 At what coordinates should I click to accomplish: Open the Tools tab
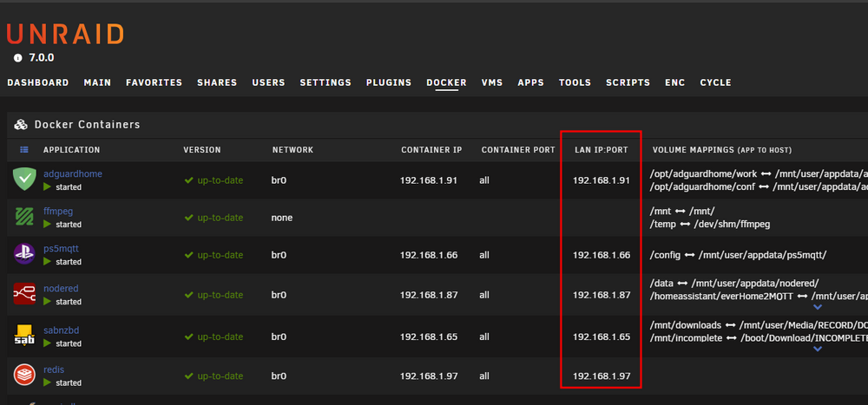pos(575,82)
